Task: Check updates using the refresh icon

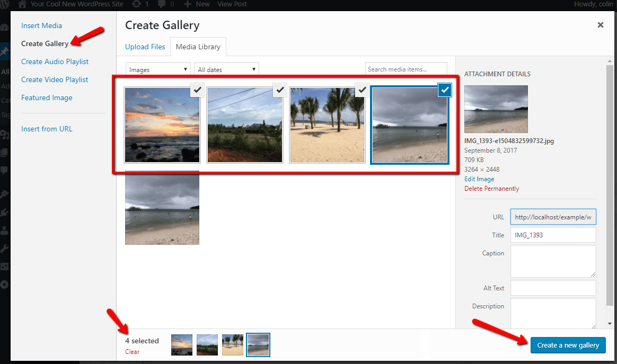Action: (x=137, y=4)
